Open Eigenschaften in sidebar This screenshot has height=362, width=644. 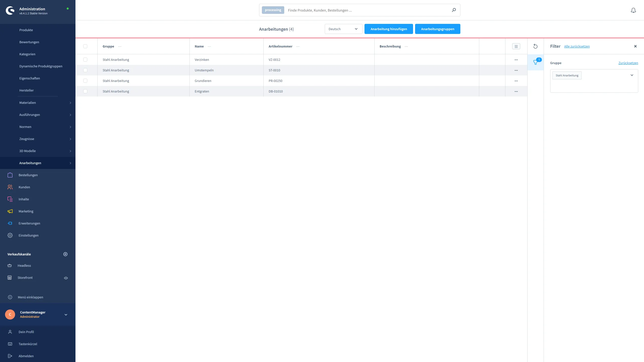point(30,78)
